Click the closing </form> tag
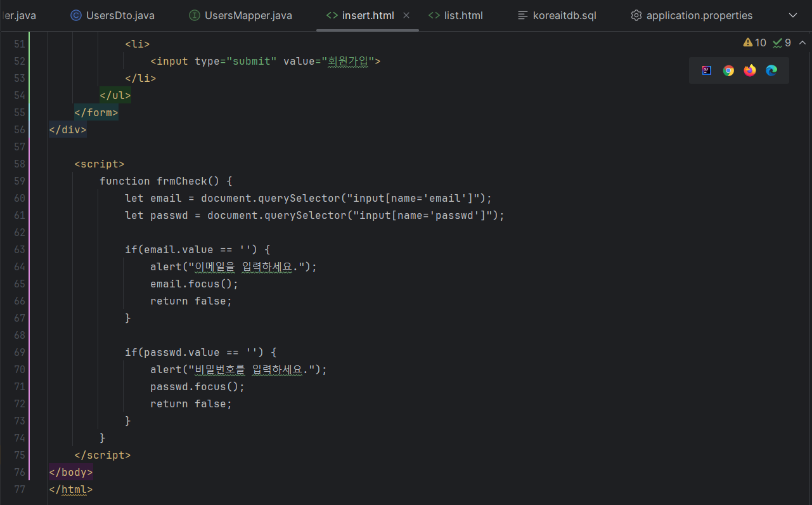Viewport: 812px width, 505px height. (96, 112)
